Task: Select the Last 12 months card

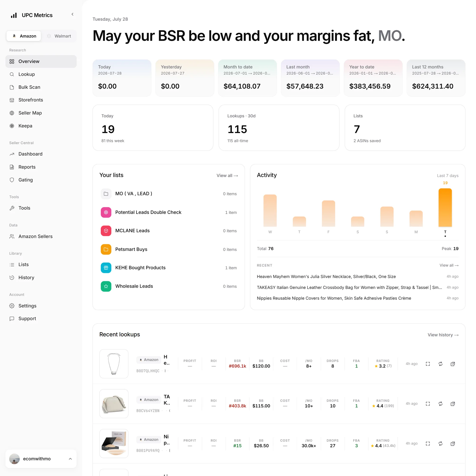Action: (436, 78)
